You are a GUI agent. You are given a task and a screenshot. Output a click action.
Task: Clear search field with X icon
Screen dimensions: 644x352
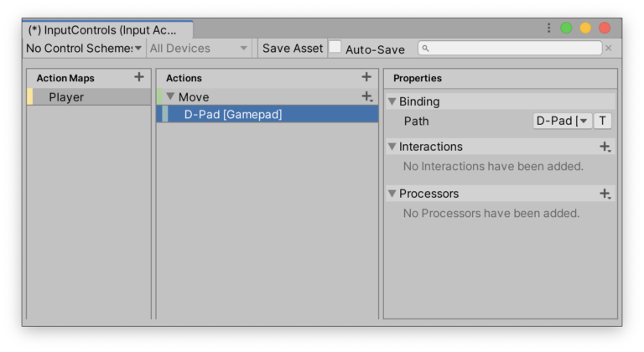coord(609,49)
